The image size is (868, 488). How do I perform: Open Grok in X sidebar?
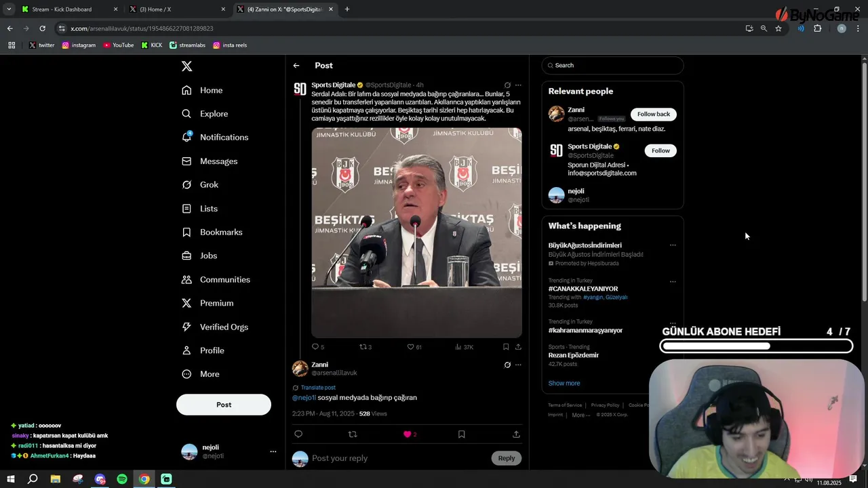click(200, 184)
